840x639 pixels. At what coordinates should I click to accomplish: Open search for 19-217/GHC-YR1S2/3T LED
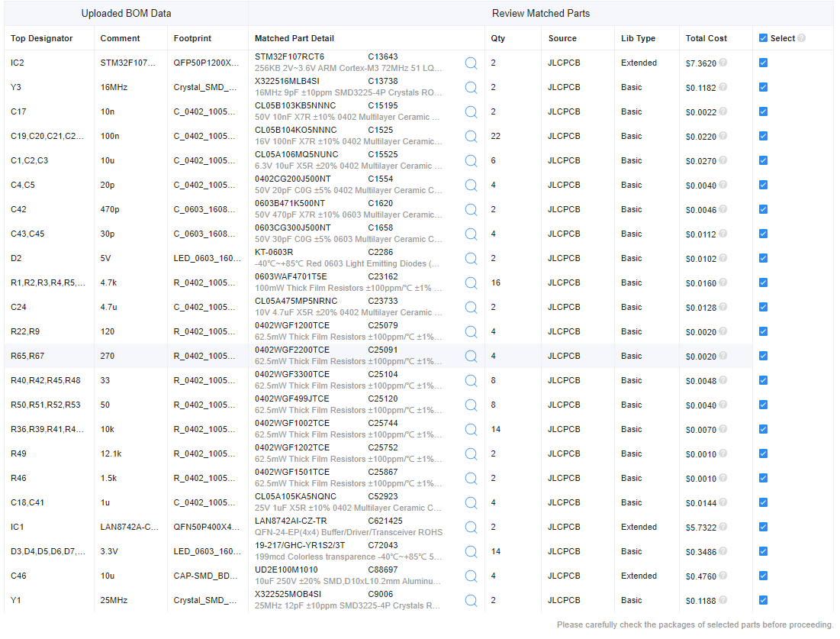tap(471, 552)
